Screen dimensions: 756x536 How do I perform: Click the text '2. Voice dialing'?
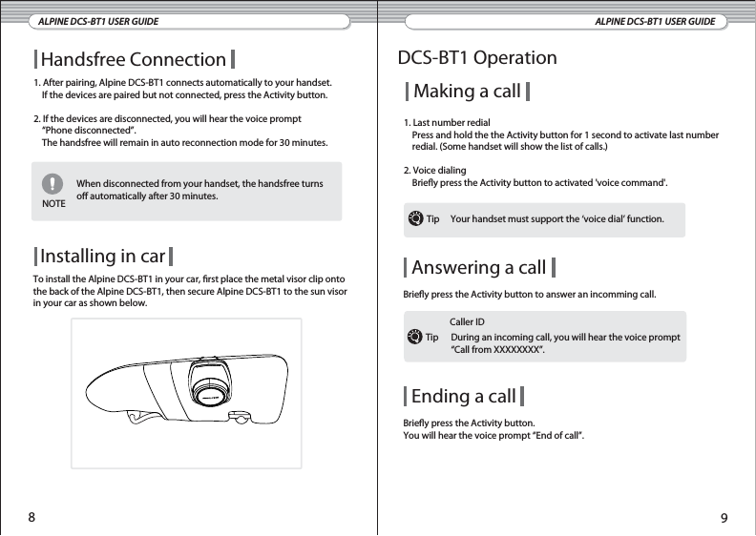pyautogui.click(x=435, y=171)
